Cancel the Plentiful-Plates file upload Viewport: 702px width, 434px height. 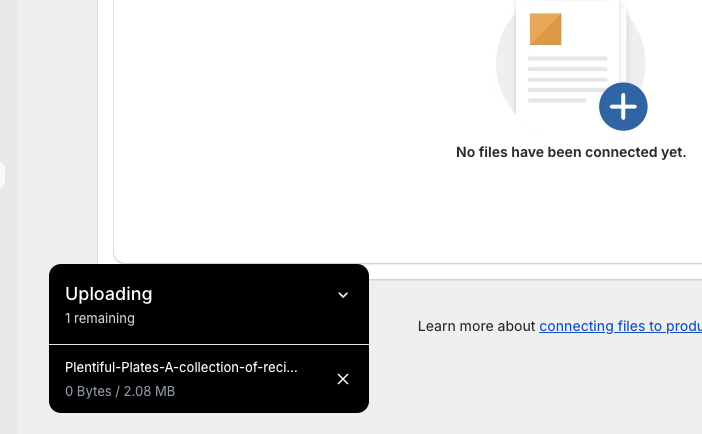[x=343, y=379]
